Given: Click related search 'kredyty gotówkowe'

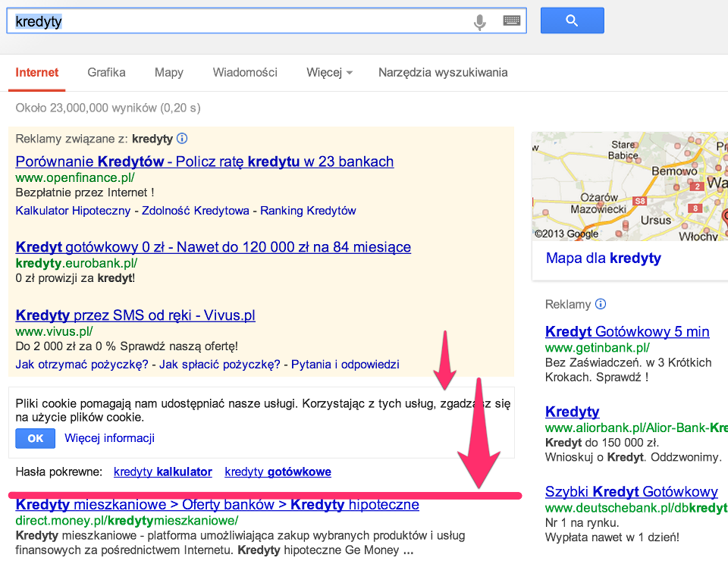Looking at the screenshot, I should click(x=278, y=472).
